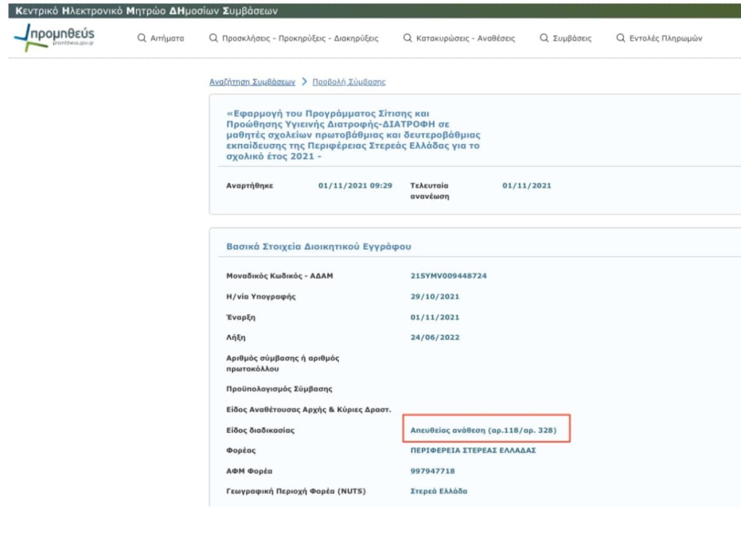The height and width of the screenshot is (560, 741).
Task: Click the contract title heading text
Action: (x=353, y=135)
